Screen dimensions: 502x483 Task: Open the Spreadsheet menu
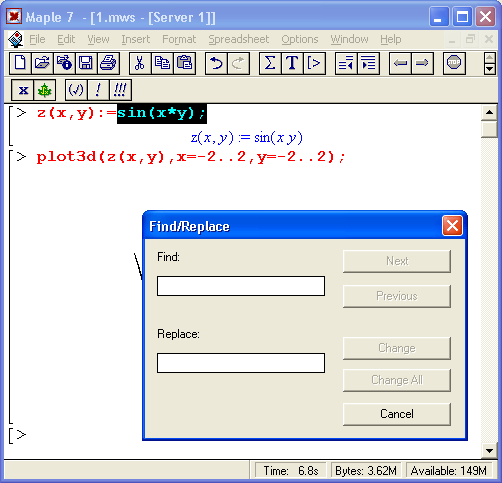coord(239,39)
